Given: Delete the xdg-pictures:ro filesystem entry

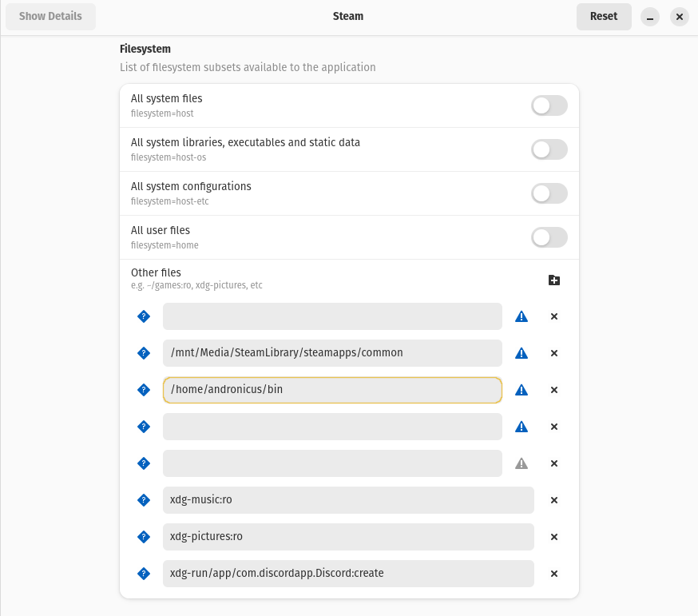Looking at the screenshot, I should click(x=554, y=537).
